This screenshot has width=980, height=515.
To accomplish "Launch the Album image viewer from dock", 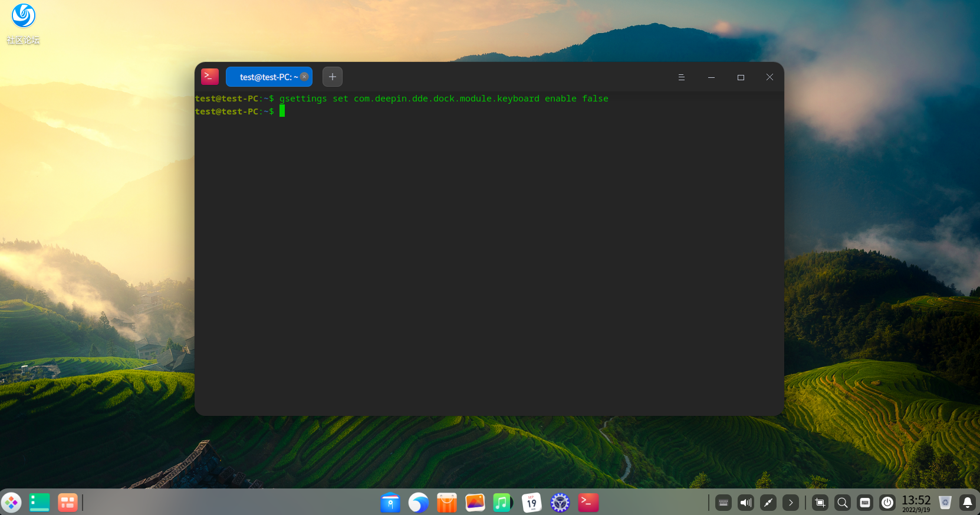I will coord(475,503).
